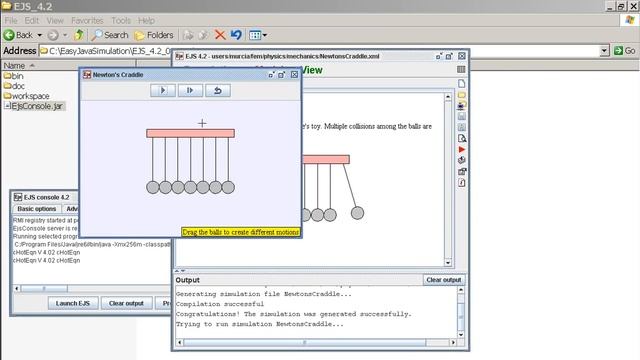Open EJS options icon in sidebar
The image size is (640, 360).
pyautogui.click(x=462, y=171)
